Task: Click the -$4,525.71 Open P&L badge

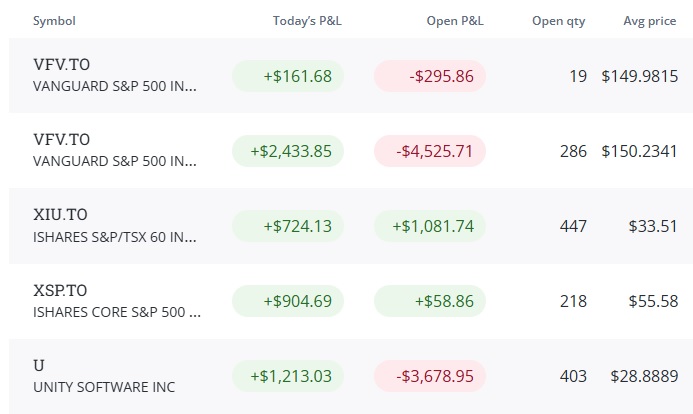Action: (x=430, y=151)
